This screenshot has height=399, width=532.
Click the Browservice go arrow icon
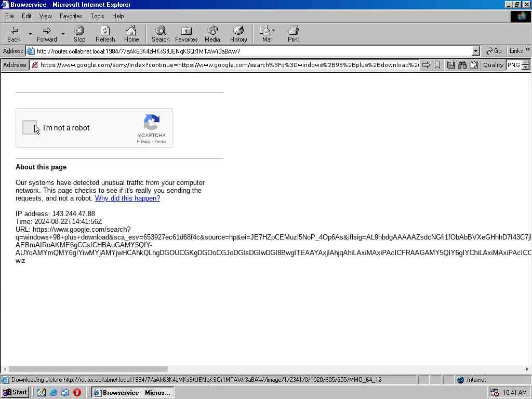(x=426, y=65)
